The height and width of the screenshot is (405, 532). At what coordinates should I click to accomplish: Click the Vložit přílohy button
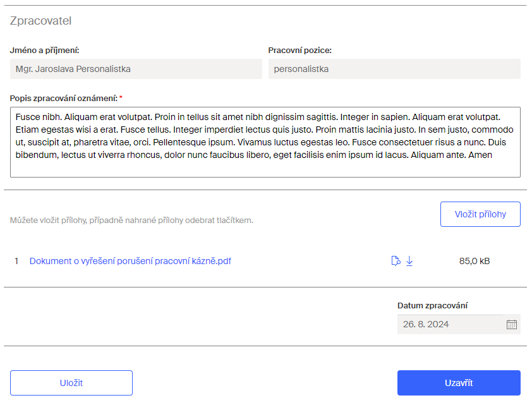[x=480, y=214]
